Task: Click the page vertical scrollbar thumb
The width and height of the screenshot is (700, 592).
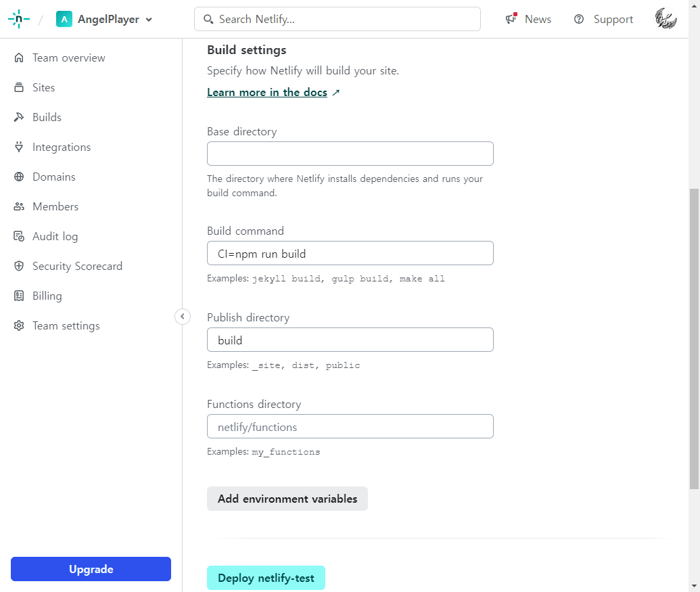Action: (x=694, y=339)
